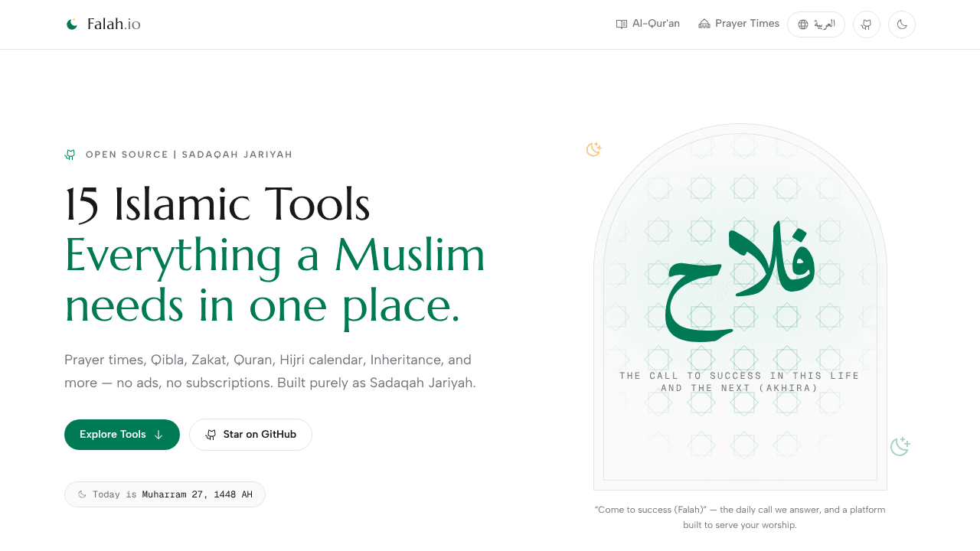Viewport: 980px width, 551px height.
Task: Click the down arrow in Explore Tools
Action: (158, 435)
